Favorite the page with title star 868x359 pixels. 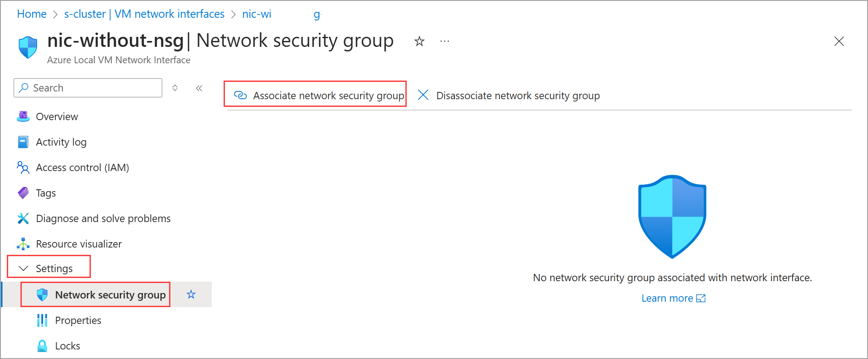(419, 42)
